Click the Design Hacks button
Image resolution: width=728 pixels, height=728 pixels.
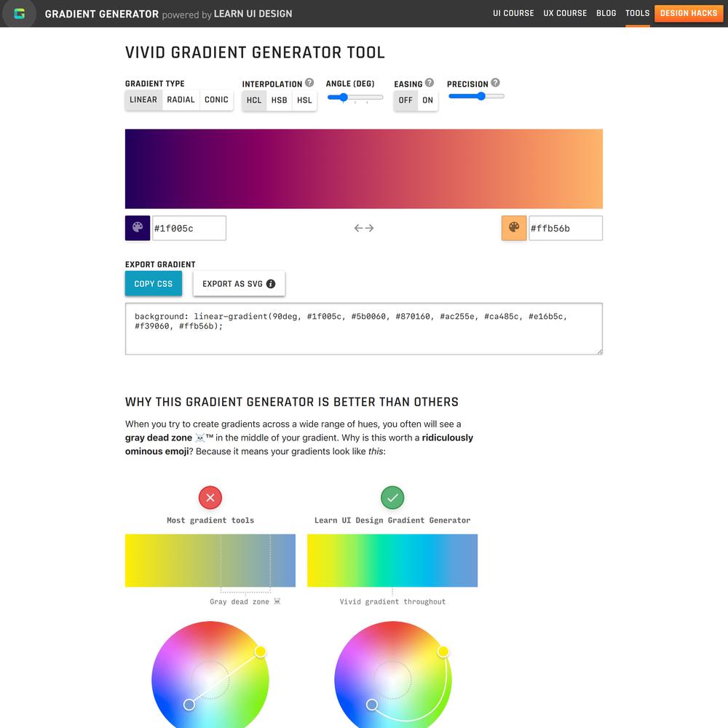(x=689, y=13)
